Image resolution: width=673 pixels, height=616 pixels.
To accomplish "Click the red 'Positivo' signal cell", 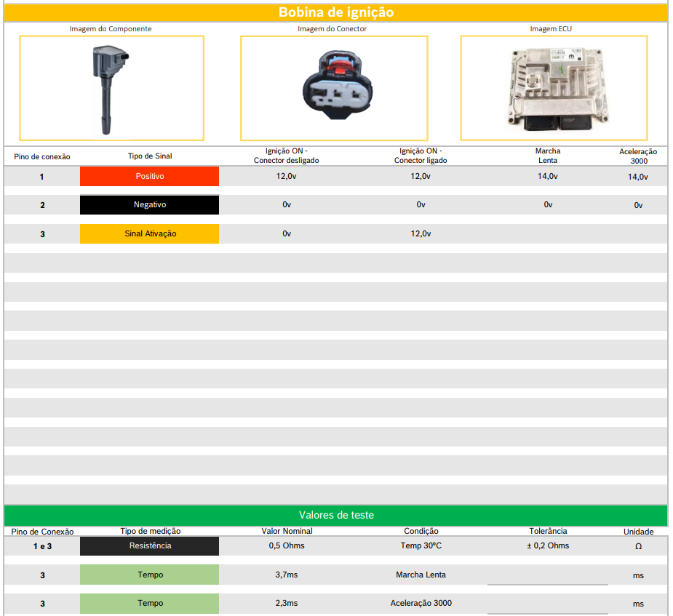I will (x=149, y=176).
